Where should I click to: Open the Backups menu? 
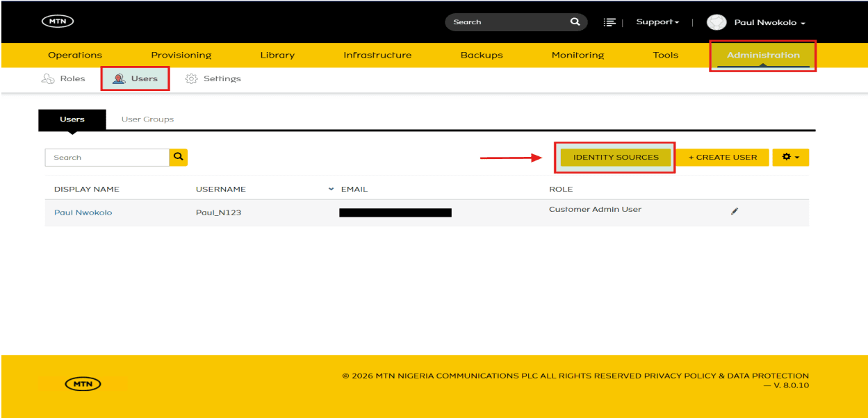coord(482,55)
